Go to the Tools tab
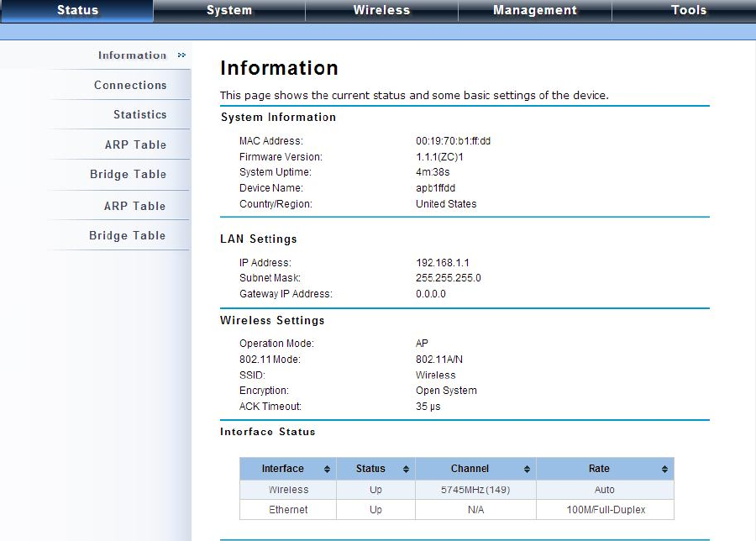This screenshot has height=541, width=756. pos(689,11)
